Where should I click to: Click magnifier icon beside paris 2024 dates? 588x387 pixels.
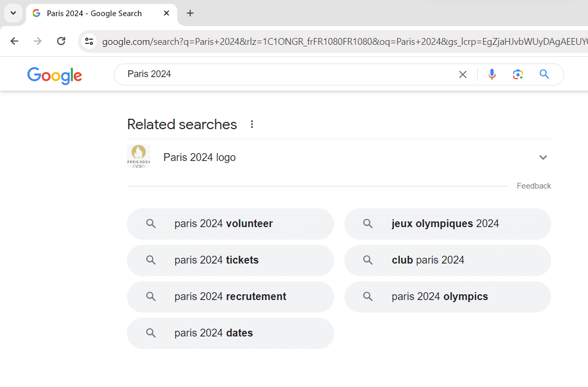pyautogui.click(x=151, y=333)
